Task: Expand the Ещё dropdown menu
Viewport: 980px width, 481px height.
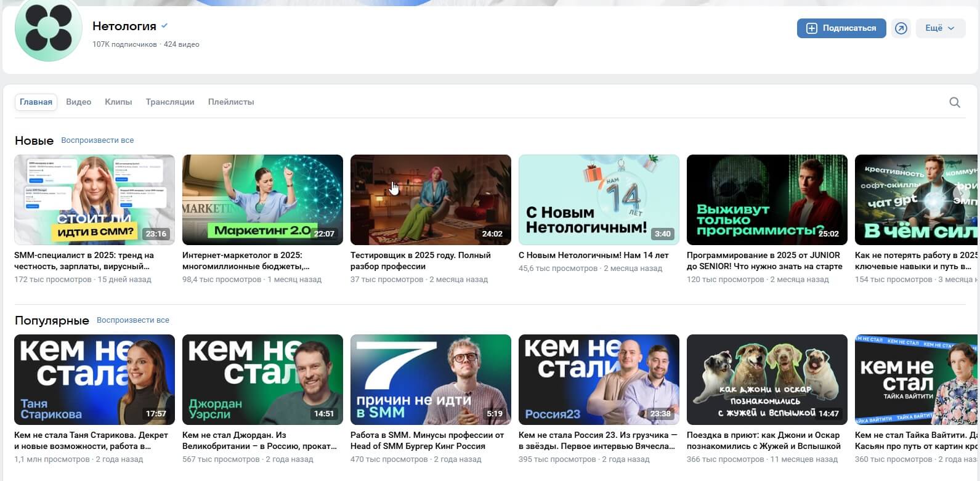Action: (x=941, y=28)
